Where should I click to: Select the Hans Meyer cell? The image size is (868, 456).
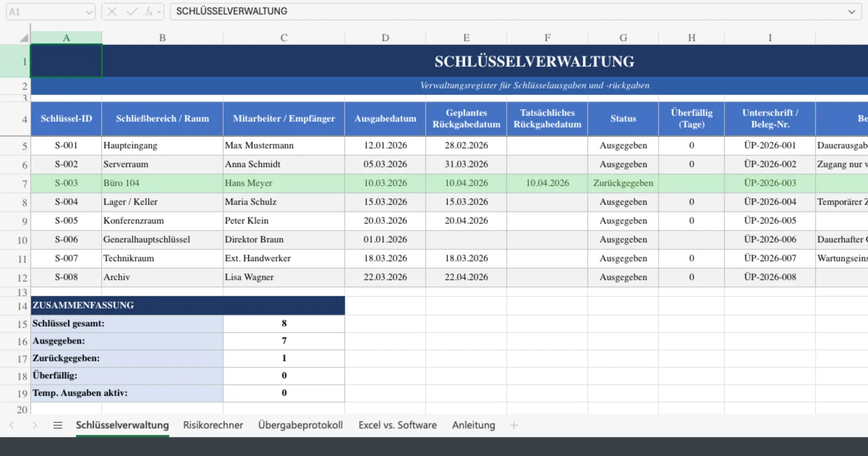(x=284, y=183)
